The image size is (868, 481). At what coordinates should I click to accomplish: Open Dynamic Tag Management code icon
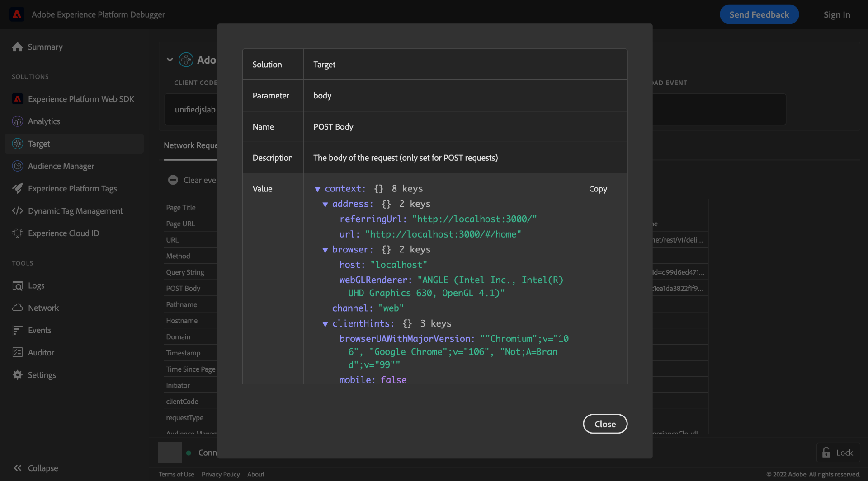coord(18,211)
